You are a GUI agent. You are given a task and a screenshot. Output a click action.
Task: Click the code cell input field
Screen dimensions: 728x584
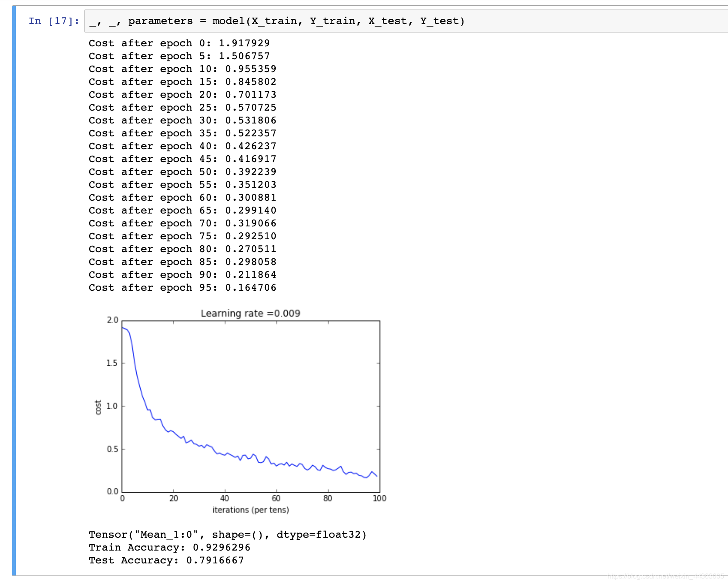tap(406, 21)
